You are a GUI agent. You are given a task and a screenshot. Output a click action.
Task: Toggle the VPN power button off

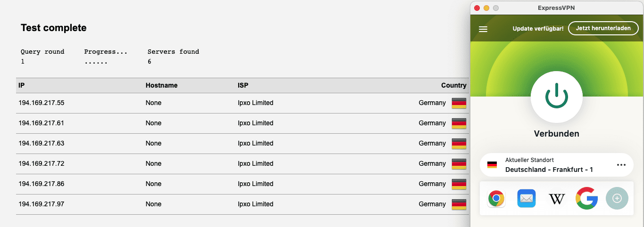click(x=557, y=96)
